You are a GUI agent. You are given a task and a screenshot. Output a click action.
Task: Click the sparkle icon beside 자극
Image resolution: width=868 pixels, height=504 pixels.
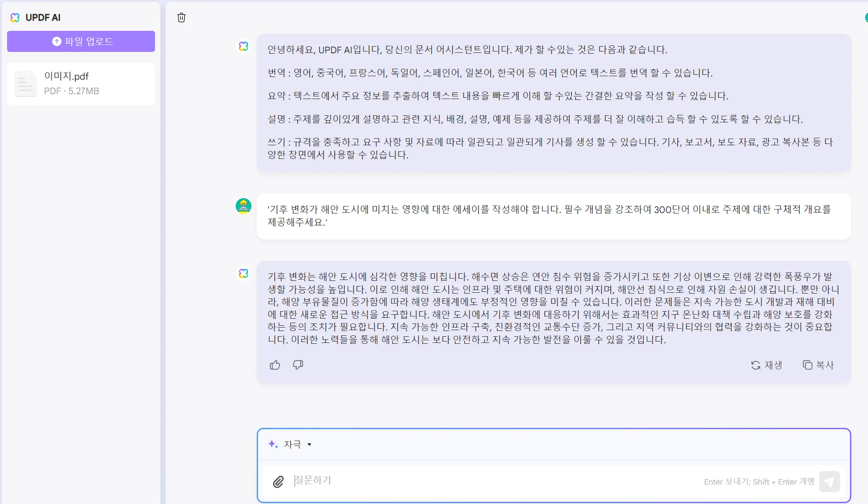click(x=273, y=444)
